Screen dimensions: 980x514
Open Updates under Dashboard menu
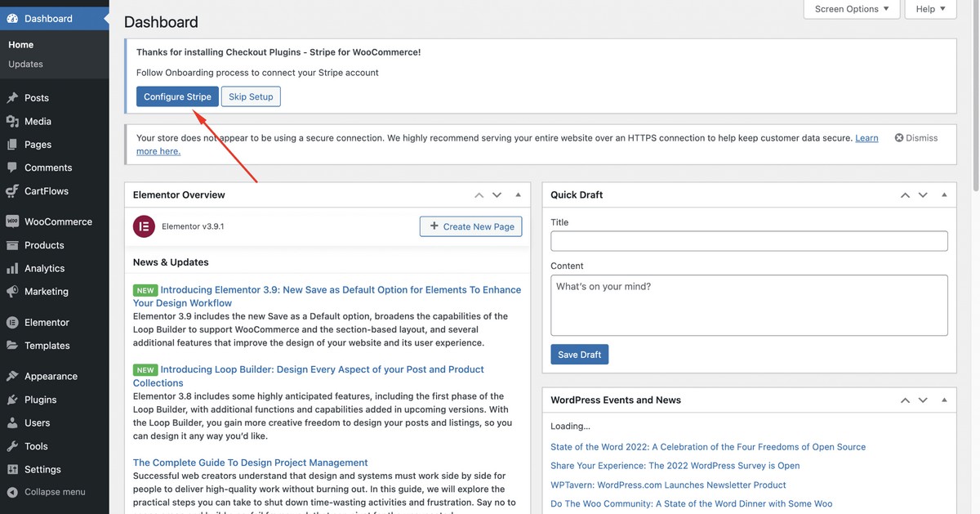(x=25, y=64)
